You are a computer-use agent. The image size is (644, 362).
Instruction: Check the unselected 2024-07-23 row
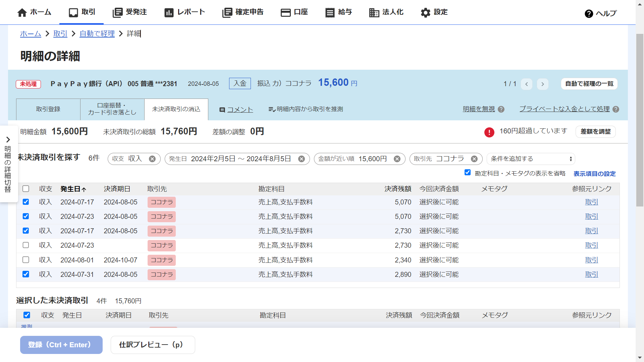point(26,245)
